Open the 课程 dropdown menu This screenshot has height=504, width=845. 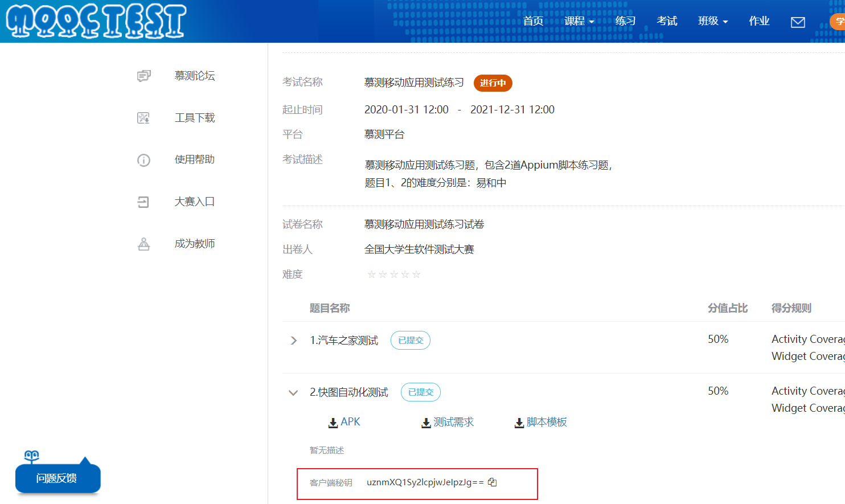pos(579,21)
